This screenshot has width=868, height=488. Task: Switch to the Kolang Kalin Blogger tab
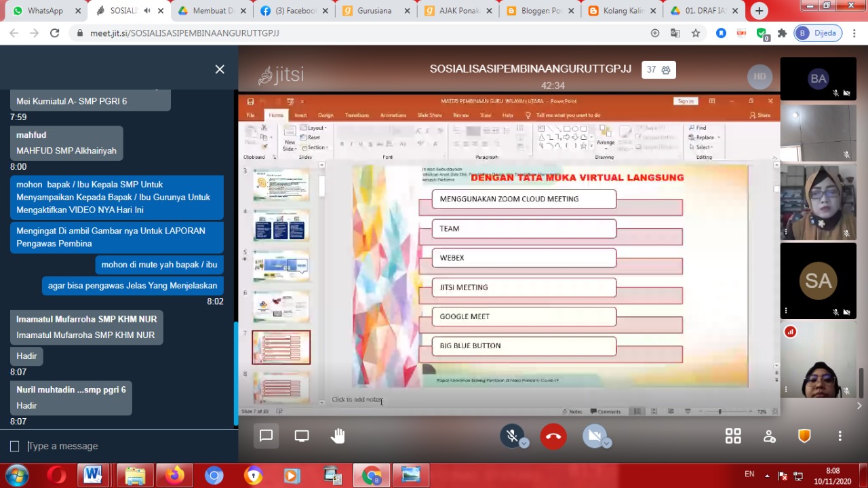coord(622,11)
